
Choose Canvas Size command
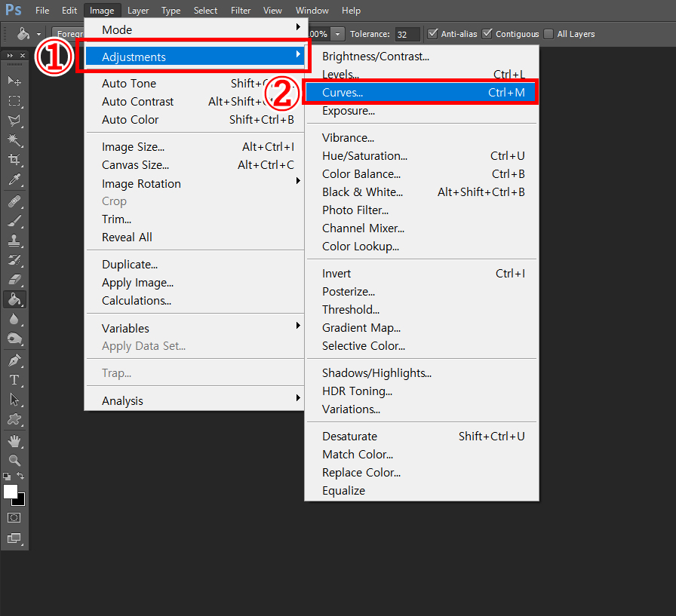(195, 165)
